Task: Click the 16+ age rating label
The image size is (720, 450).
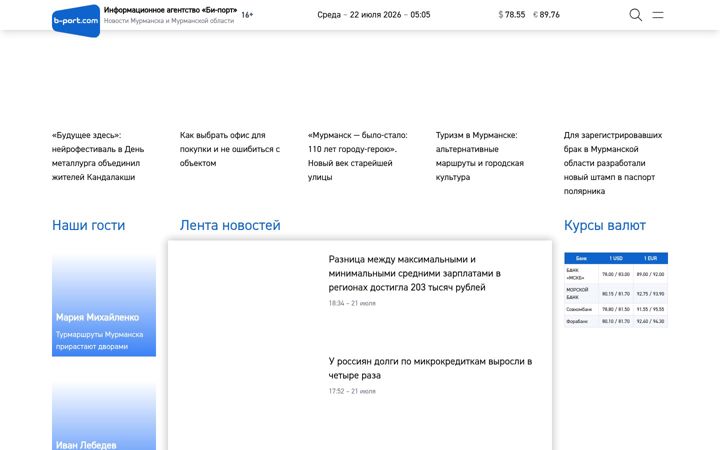Action: pyautogui.click(x=247, y=15)
